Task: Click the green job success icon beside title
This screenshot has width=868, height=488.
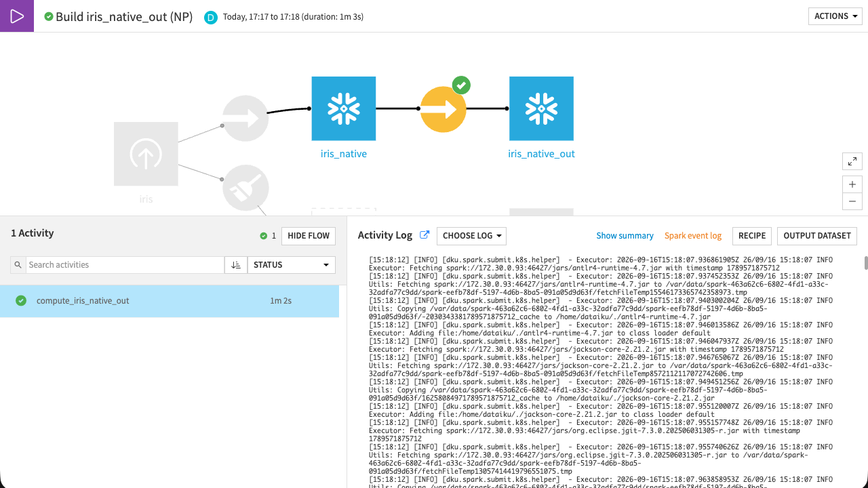Action: (x=49, y=16)
